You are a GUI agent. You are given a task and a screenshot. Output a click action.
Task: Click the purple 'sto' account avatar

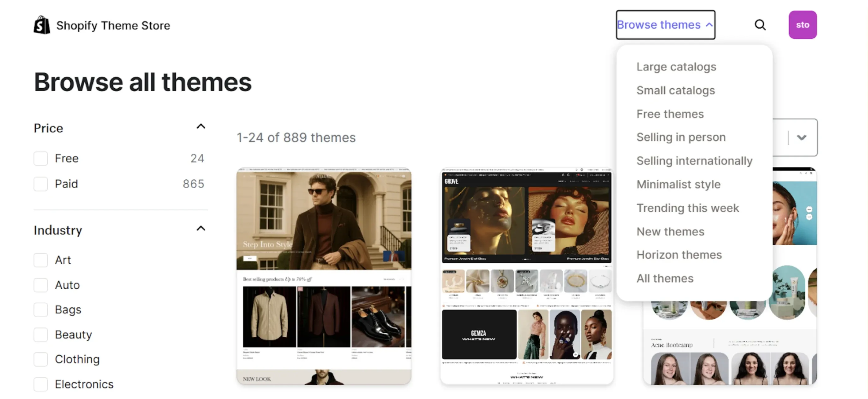(803, 24)
